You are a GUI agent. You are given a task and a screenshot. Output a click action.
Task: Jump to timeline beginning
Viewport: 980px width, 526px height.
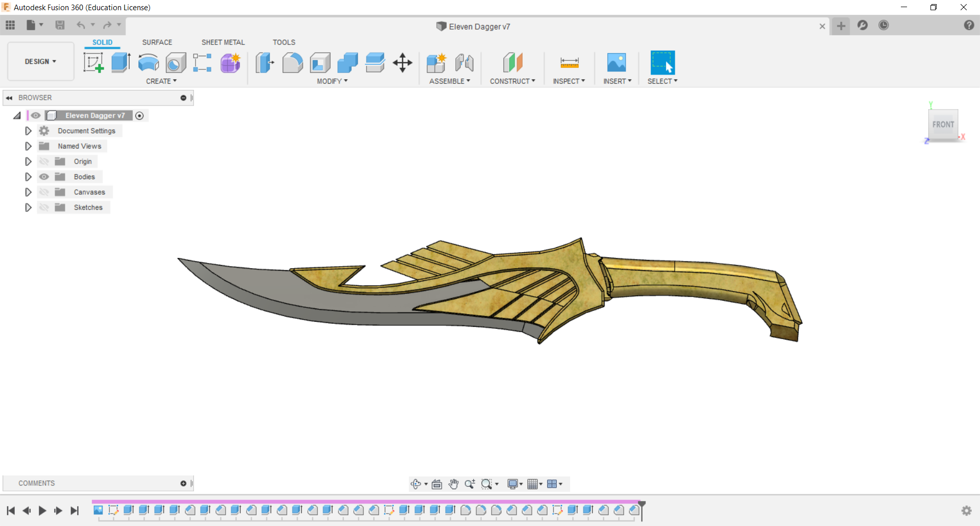(11, 510)
